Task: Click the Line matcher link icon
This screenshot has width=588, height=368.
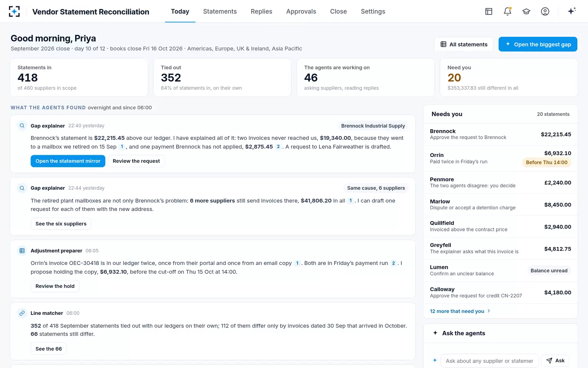Action: coord(22,313)
